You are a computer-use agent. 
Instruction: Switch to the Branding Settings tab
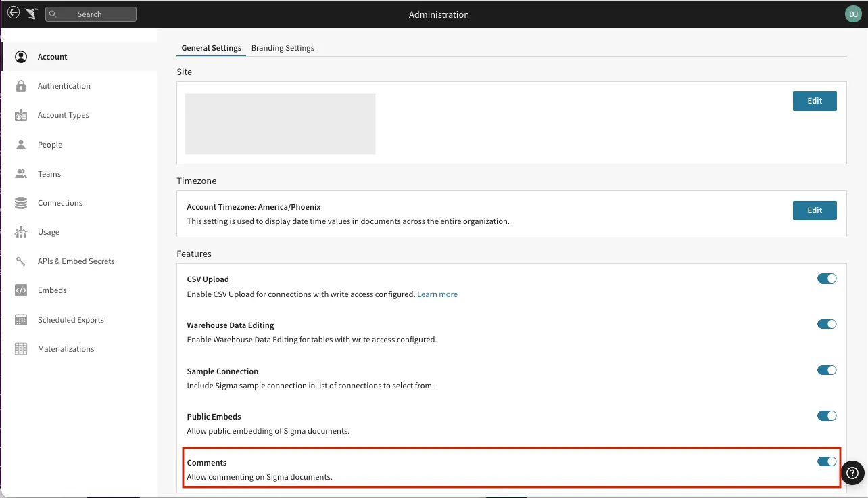[283, 48]
